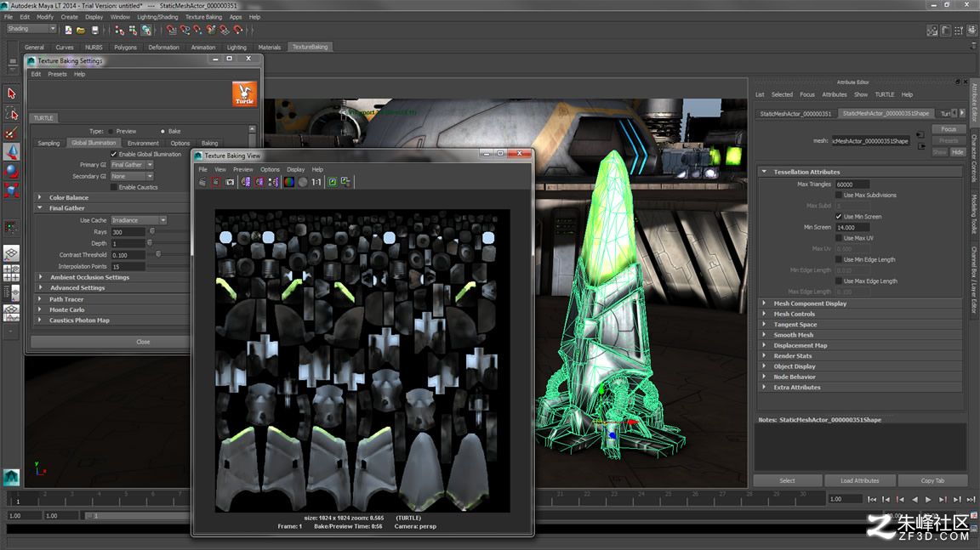980x550 pixels.
Task: Open the Shading menu set dropdown
Action: coord(31,29)
